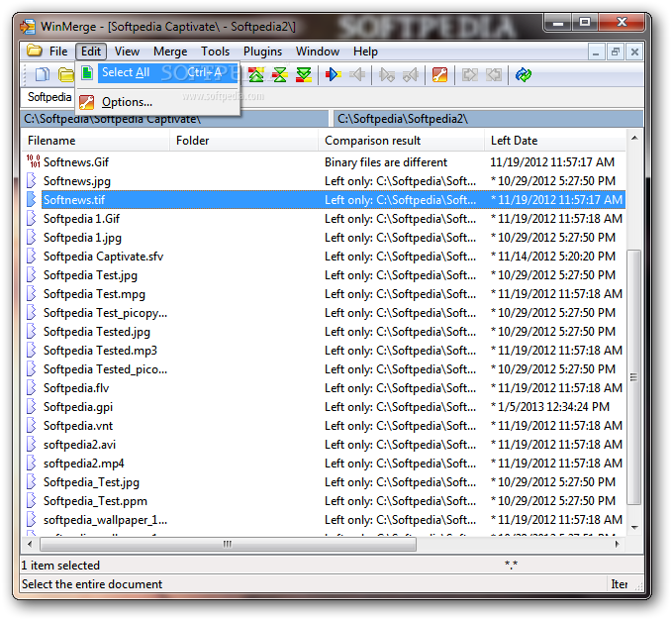
Task: Click the file icon beside Softpedia Test.mpg
Action: tap(32, 294)
